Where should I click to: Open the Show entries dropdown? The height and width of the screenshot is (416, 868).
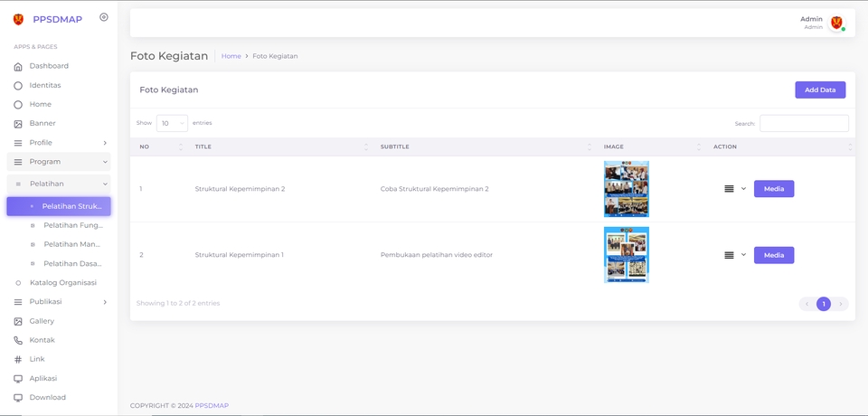coord(172,124)
